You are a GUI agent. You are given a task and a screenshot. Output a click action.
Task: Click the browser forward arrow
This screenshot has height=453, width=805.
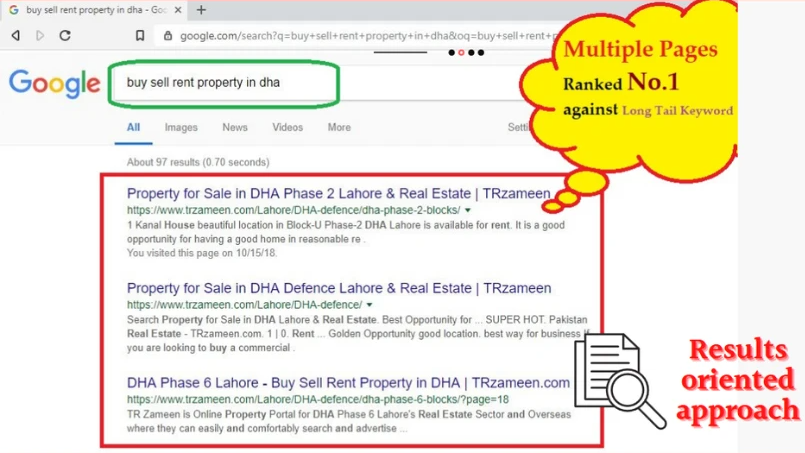coord(40,35)
